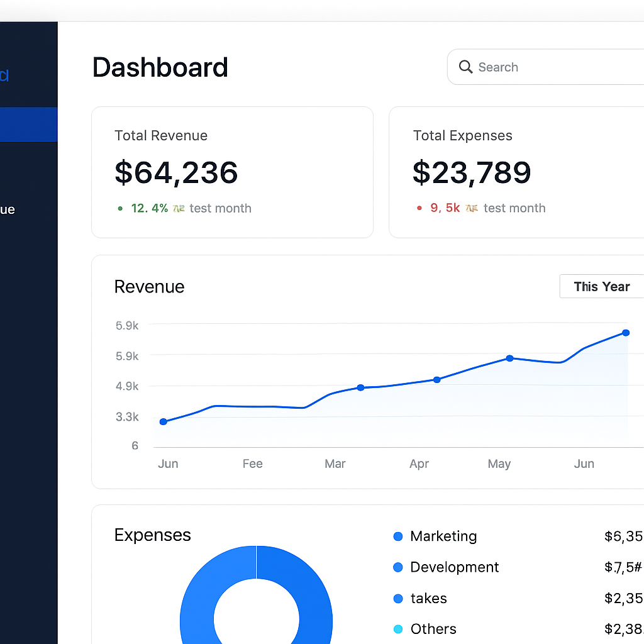Select the May revenue chart data point
Image resolution: width=644 pixels, height=644 pixels.
[x=509, y=358]
